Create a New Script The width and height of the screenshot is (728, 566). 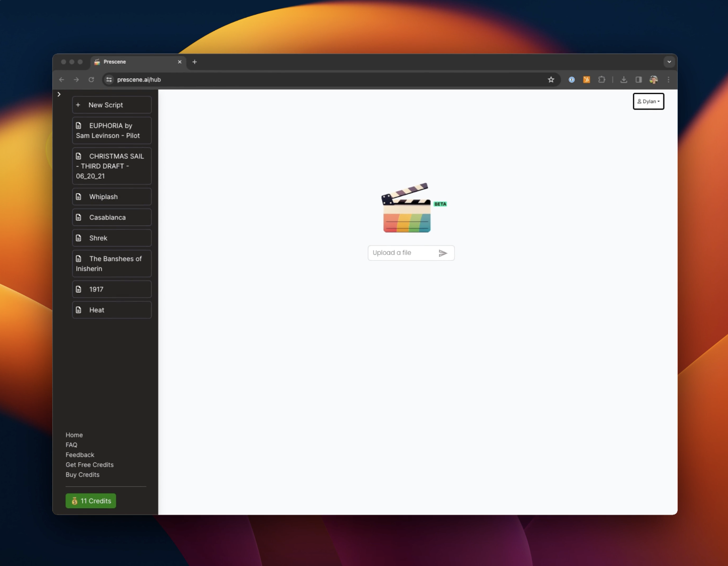point(112,105)
